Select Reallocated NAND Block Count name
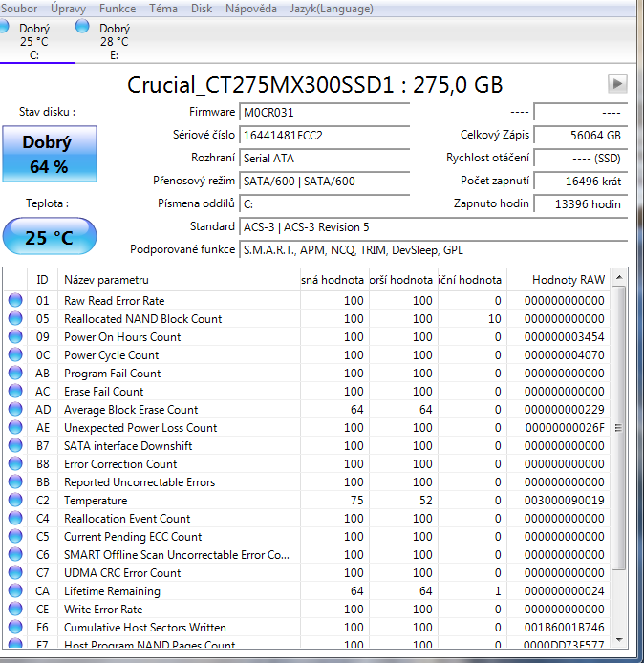 tap(142, 319)
